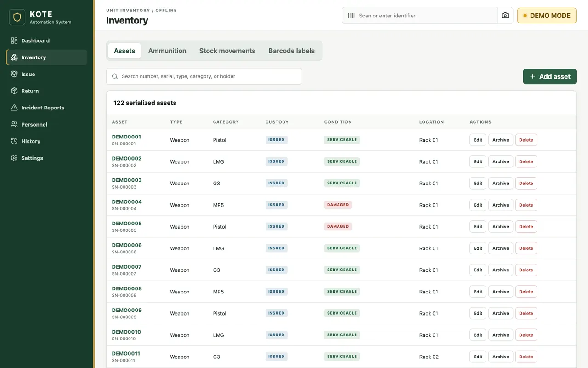The width and height of the screenshot is (588, 368).
Task: Open the Barcode labels tab
Action: [x=292, y=51]
